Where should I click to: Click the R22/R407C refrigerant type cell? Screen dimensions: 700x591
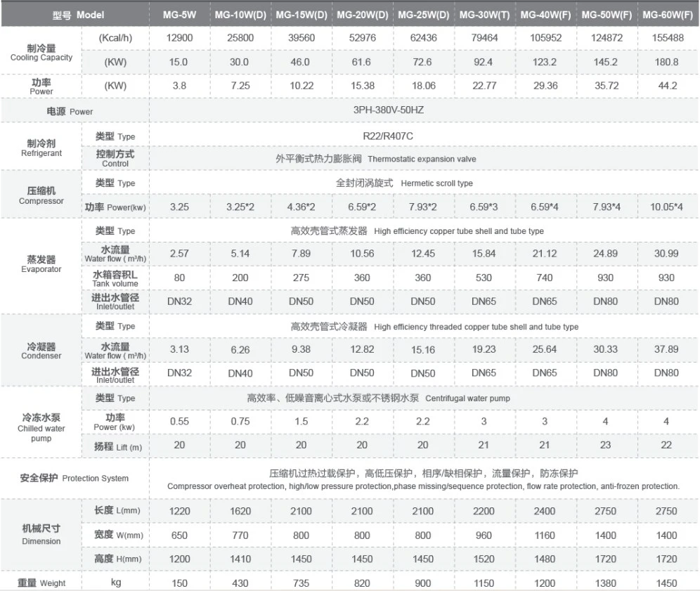(x=388, y=136)
